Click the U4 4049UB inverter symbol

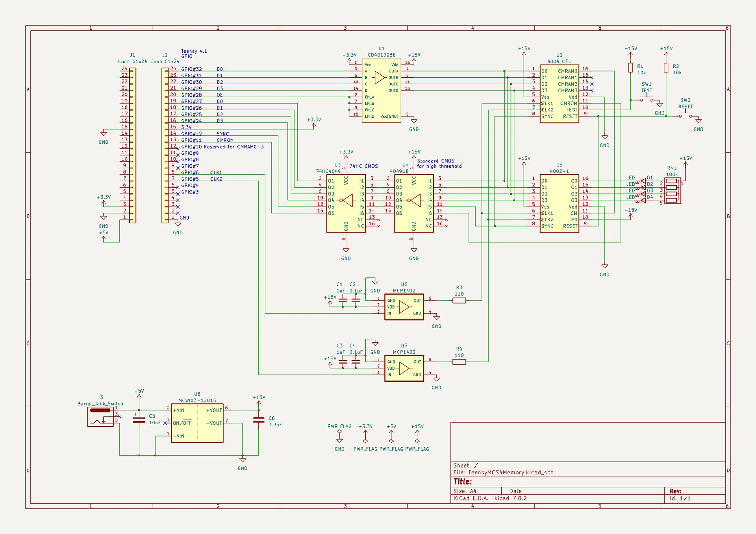(414, 203)
